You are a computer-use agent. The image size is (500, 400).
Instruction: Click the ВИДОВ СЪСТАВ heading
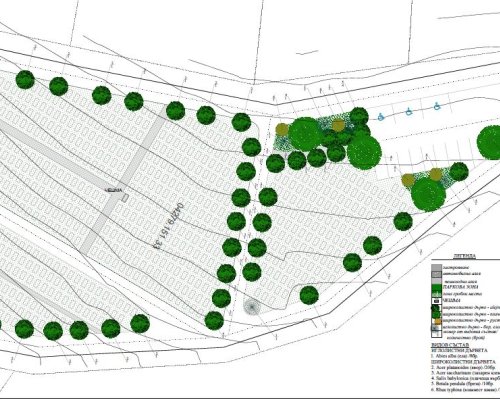(x=450, y=344)
